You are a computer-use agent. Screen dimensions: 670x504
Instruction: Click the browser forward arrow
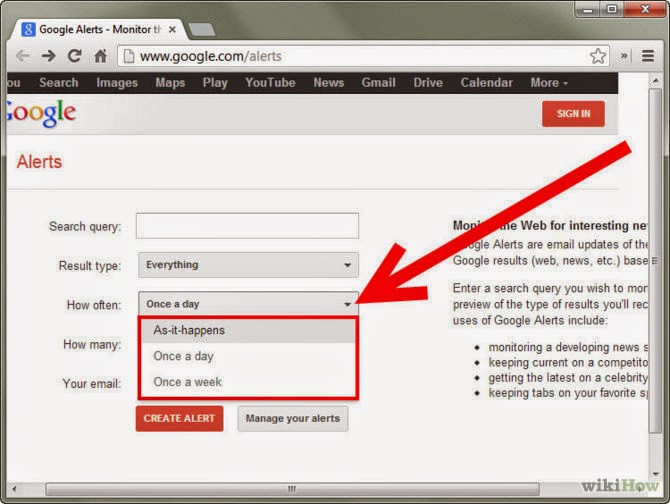(49, 56)
